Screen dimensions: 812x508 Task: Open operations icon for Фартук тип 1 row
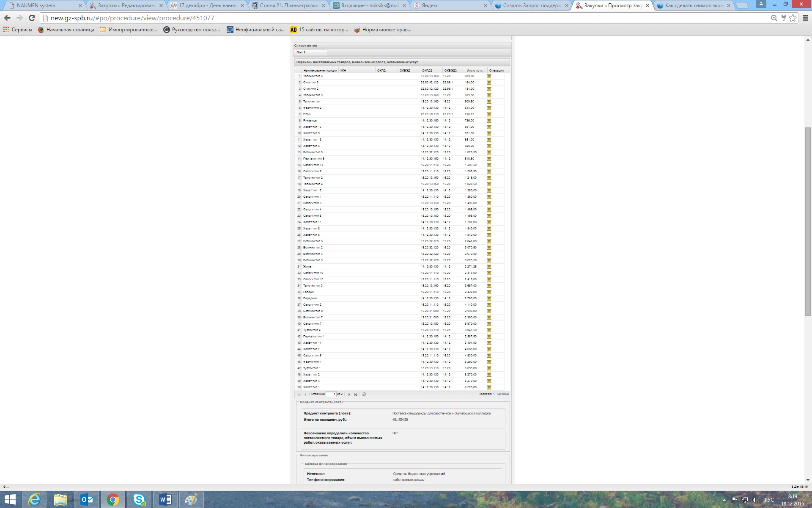[x=489, y=362]
